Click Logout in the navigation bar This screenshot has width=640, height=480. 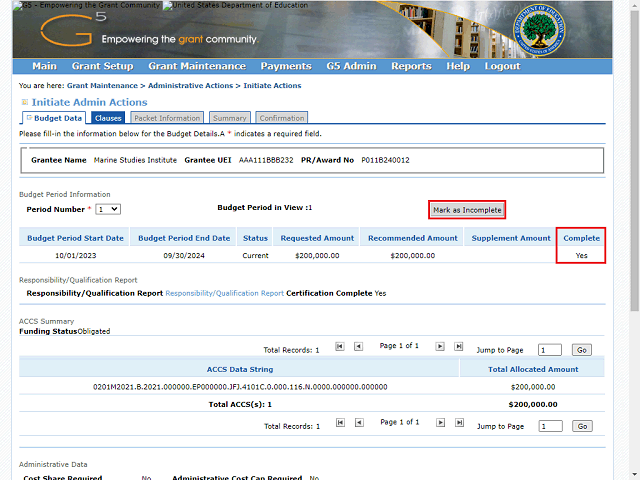click(x=502, y=66)
